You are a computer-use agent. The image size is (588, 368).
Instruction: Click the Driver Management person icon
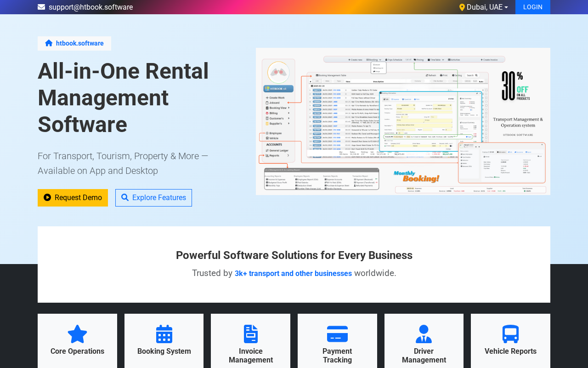(424, 334)
